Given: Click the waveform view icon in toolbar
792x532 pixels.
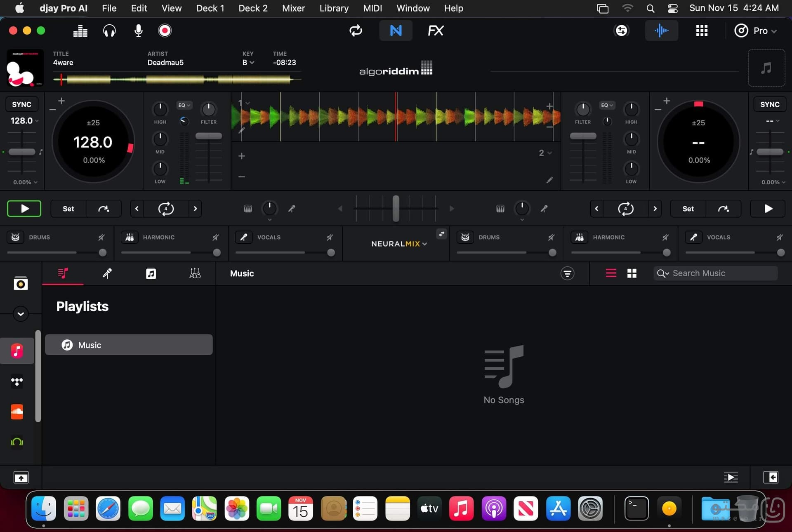Looking at the screenshot, I should tap(662, 31).
